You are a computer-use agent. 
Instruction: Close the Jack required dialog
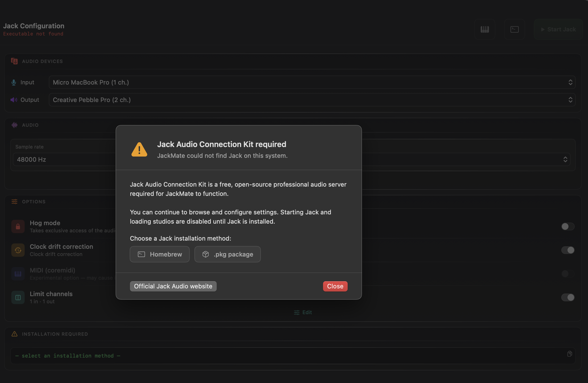(335, 286)
